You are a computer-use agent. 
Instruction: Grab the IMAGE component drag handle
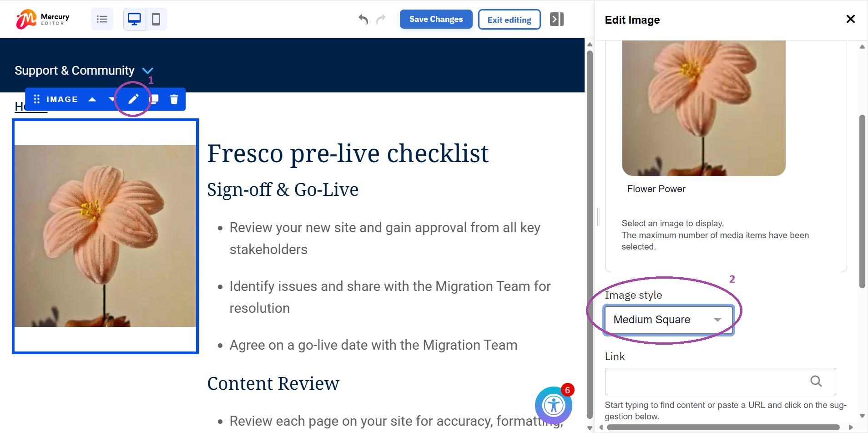pos(37,99)
